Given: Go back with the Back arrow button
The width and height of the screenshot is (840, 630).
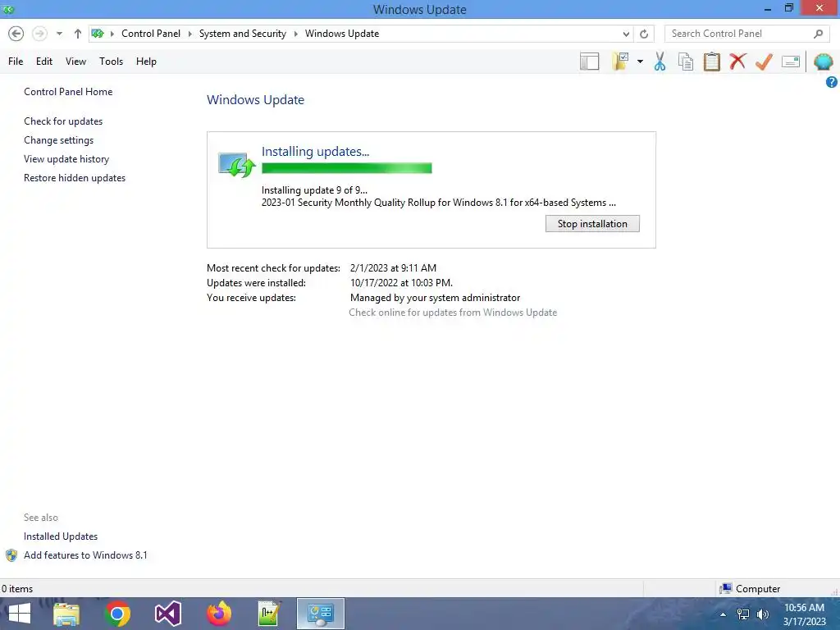Looking at the screenshot, I should coord(16,34).
